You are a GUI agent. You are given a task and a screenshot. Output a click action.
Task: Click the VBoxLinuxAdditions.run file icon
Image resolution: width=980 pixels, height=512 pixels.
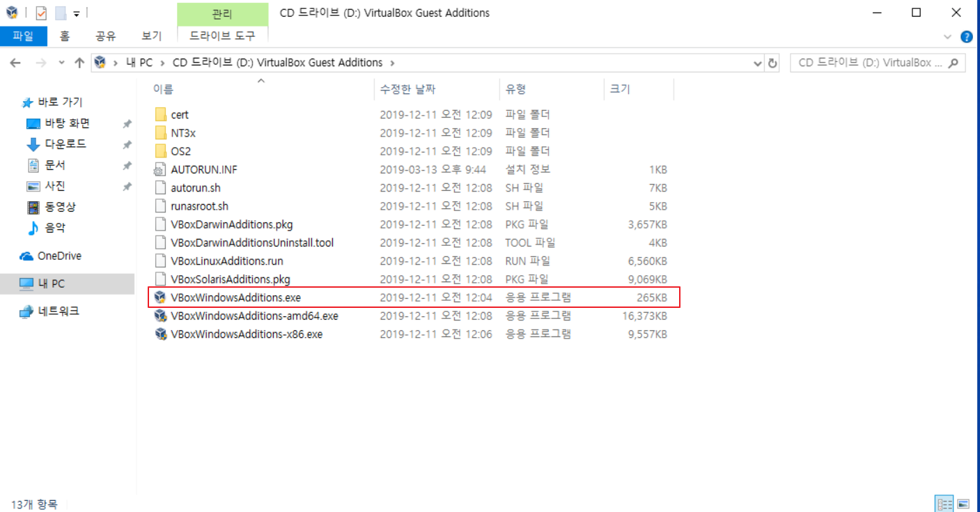point(160,261)
